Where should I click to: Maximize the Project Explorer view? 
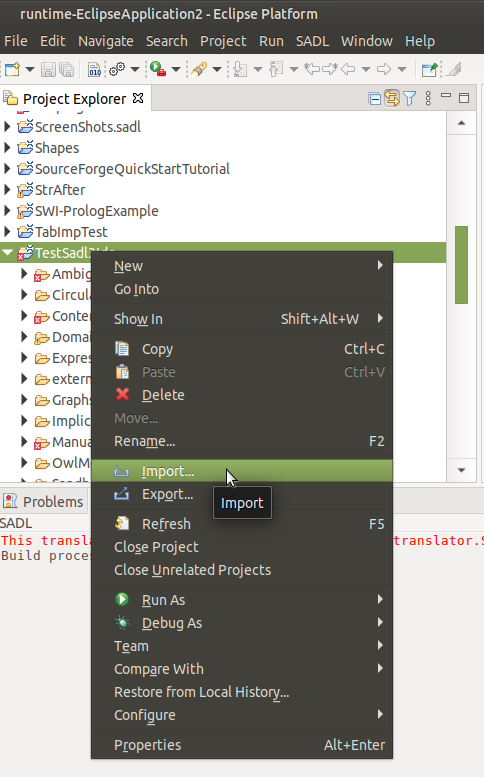click(464, 98)
